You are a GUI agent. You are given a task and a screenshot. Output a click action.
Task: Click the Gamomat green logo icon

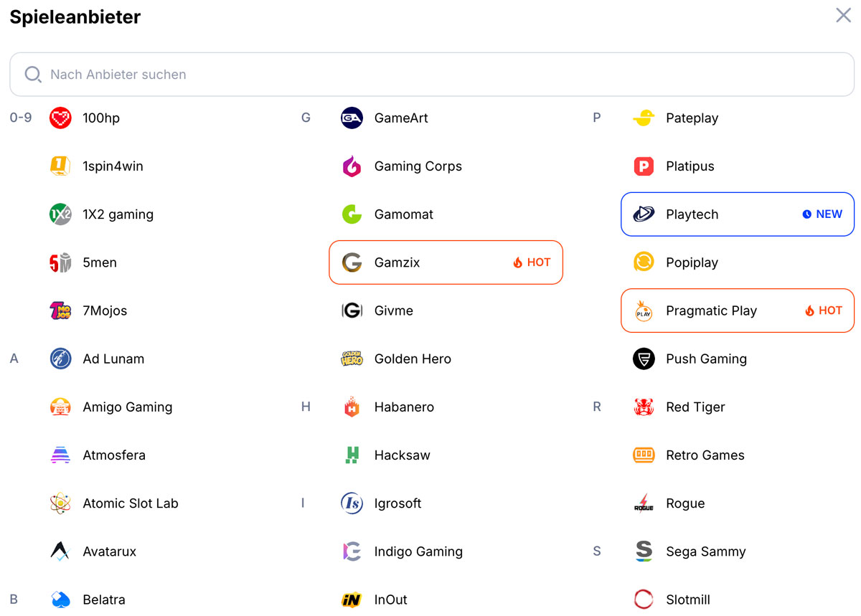point(352,214)
